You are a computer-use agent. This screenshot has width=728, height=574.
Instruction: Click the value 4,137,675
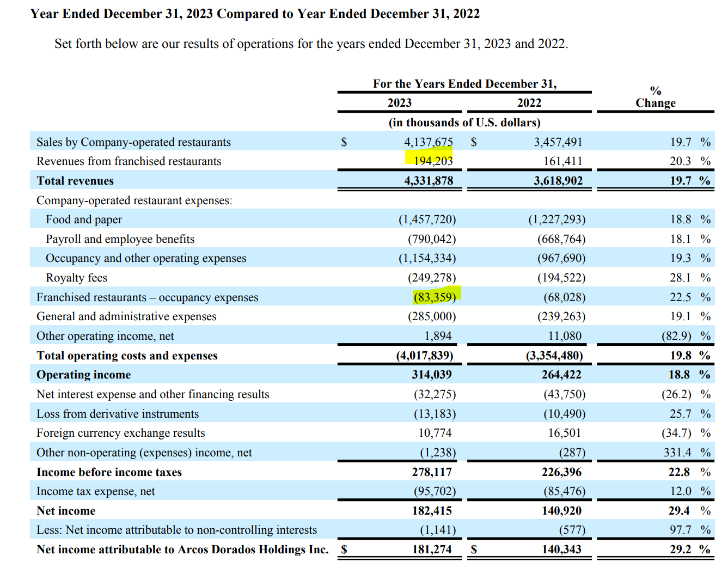[x=429, y=142]
